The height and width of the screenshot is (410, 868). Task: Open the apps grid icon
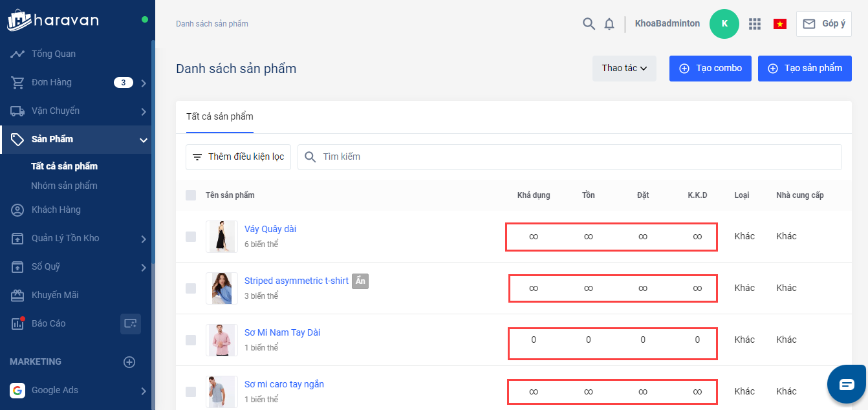point(754,24)
